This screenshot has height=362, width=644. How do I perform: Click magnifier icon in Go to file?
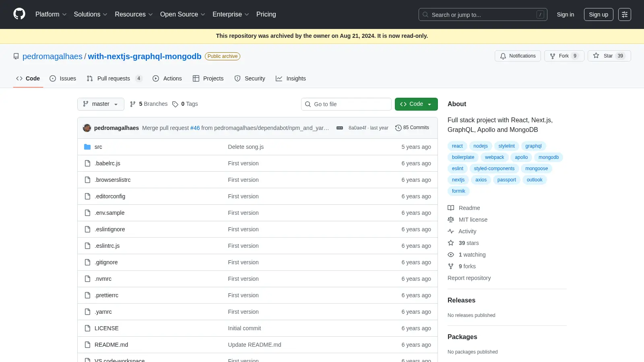pos(308,104)
